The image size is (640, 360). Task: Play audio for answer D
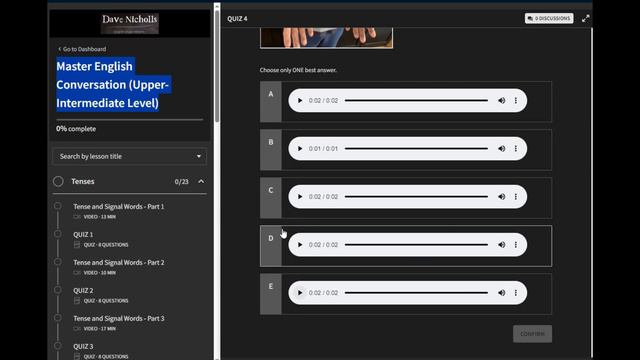[300, 245]
